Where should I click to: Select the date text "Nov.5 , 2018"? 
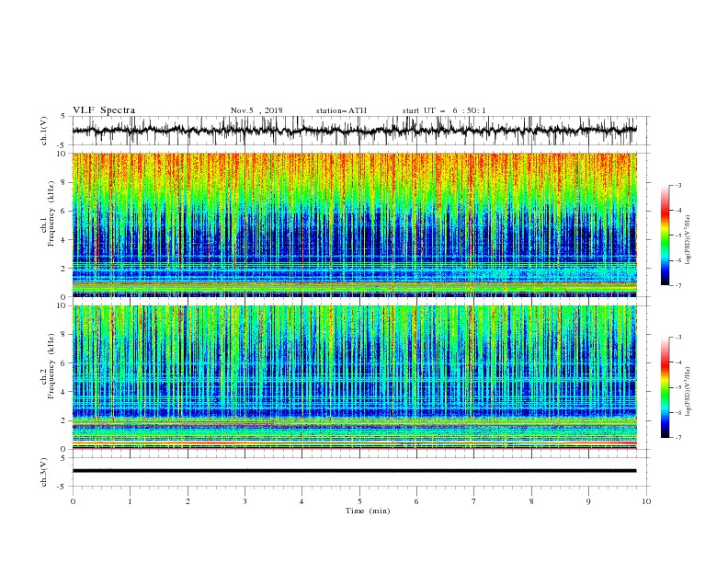point(256,110)
